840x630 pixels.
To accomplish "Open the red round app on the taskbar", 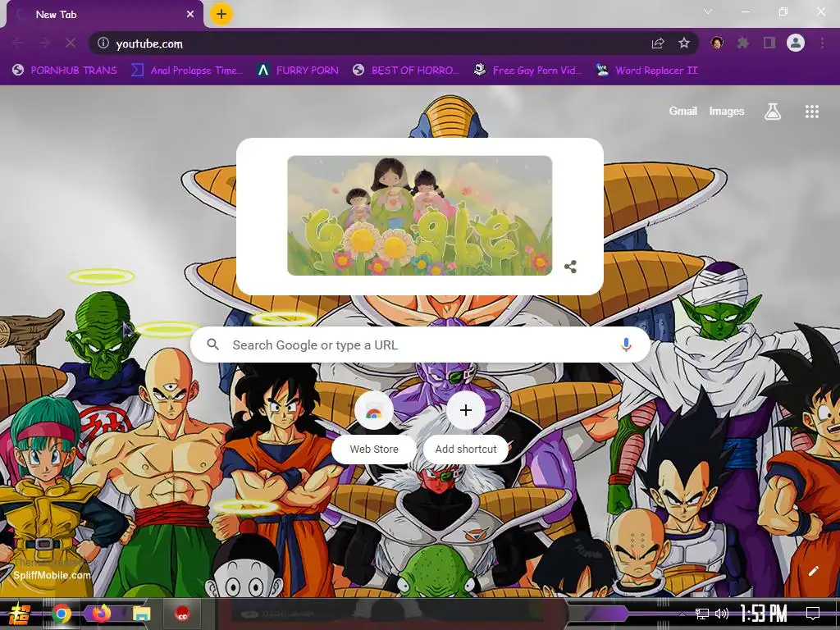I will point(183,614).
